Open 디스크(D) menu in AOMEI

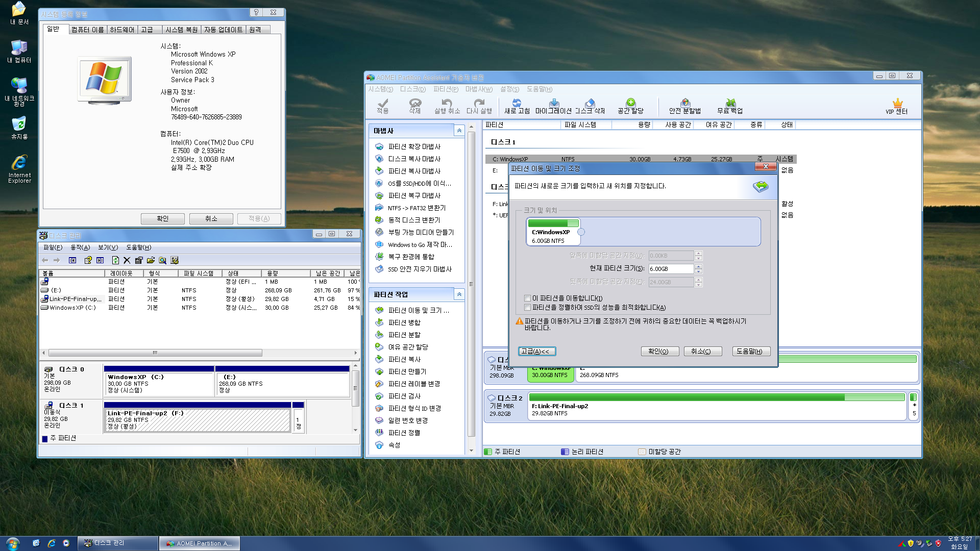pyautogui.click(x=412, y=89)
